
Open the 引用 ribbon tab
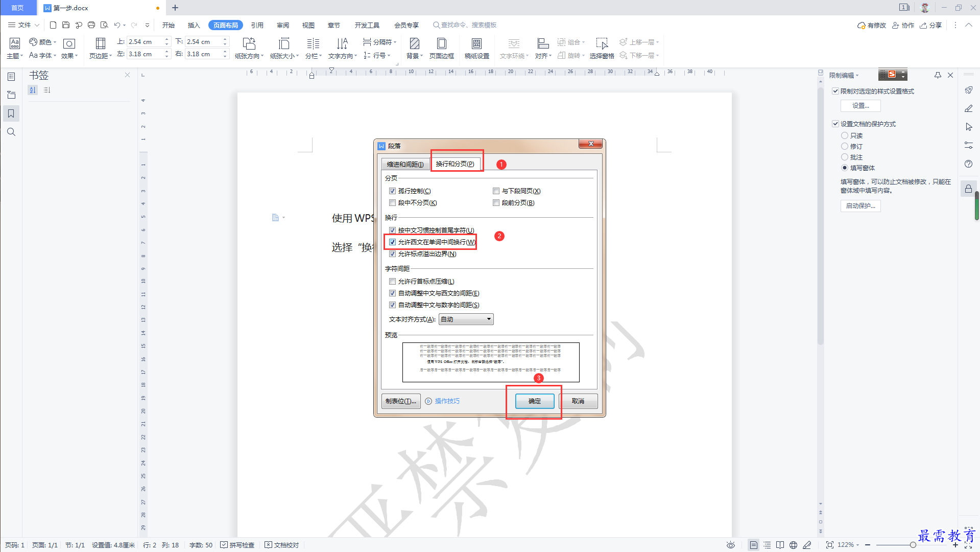[257, 25]
